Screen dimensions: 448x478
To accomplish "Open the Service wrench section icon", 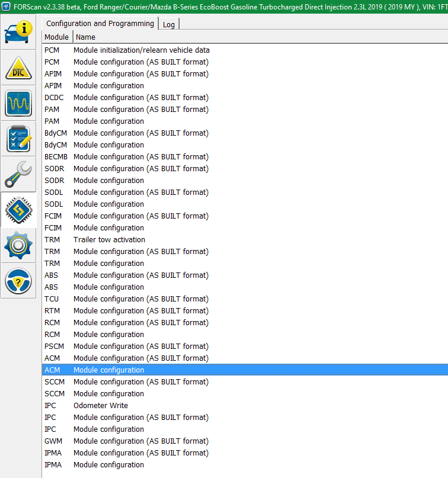I will pyautogui.click(x=18, y=174).
